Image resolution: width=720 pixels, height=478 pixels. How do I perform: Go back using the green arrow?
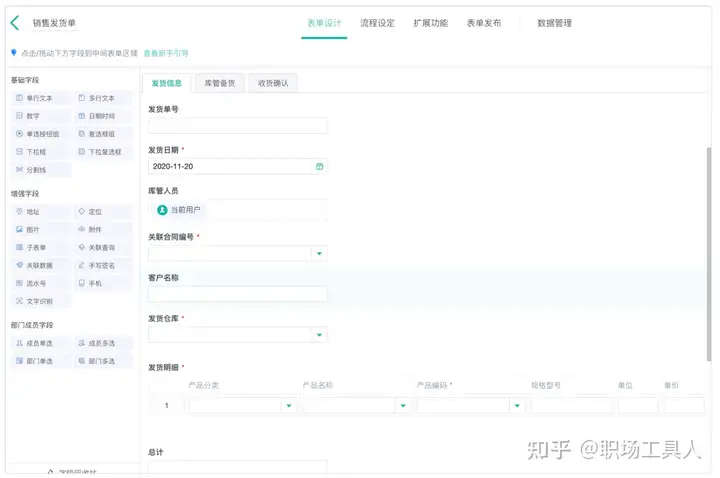(x=15, y=22)
